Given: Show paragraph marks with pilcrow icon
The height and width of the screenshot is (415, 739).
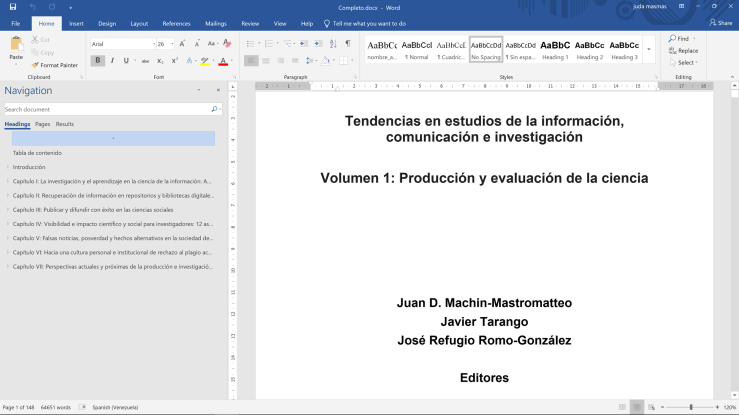Looking at the screenshot, I should 348,44.
